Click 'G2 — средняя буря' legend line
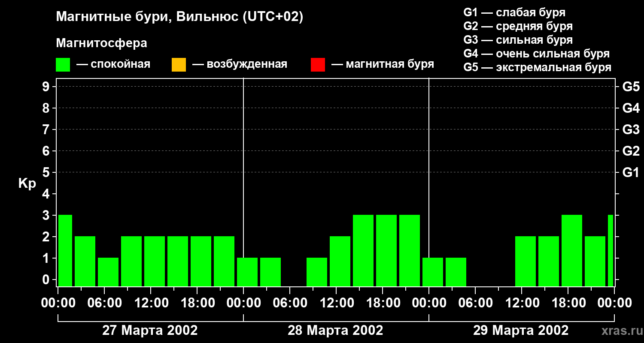 518,26
